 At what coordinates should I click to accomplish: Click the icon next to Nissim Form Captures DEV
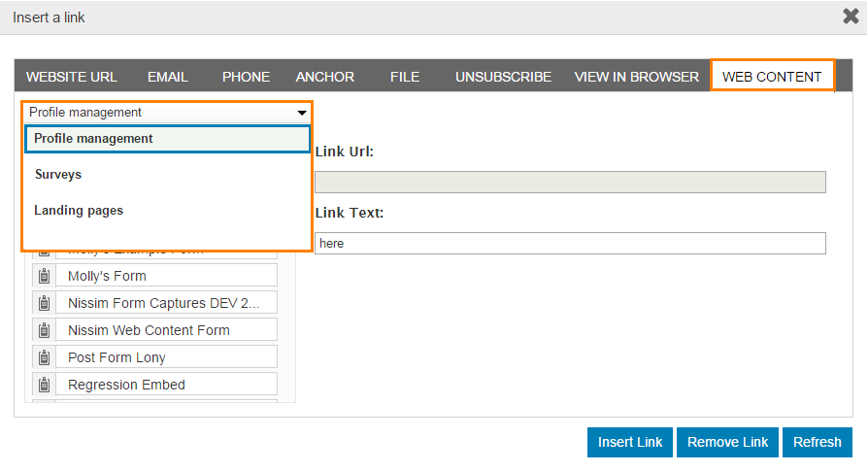click(44, 303)
